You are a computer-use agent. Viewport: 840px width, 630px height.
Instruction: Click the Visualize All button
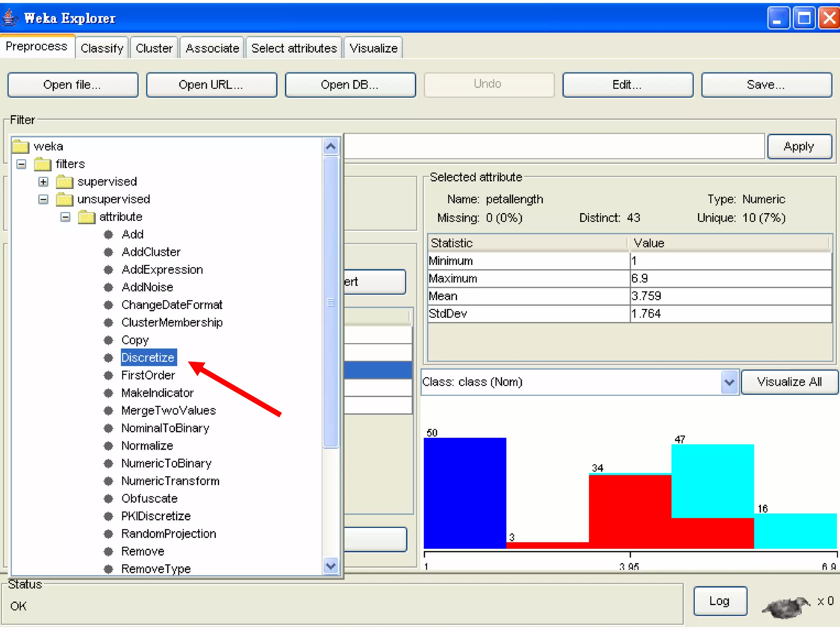[x=789, y=382]
